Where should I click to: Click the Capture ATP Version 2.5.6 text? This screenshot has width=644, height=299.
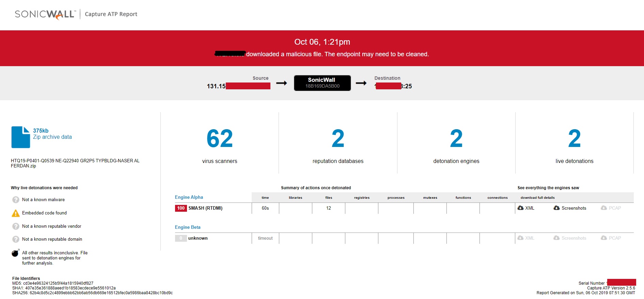611,288
